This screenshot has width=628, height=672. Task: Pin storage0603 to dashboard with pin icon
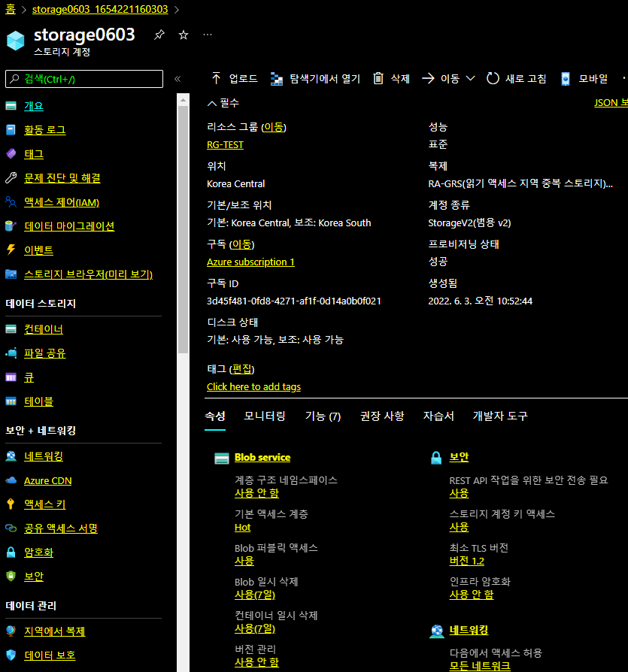pos(159,35)
